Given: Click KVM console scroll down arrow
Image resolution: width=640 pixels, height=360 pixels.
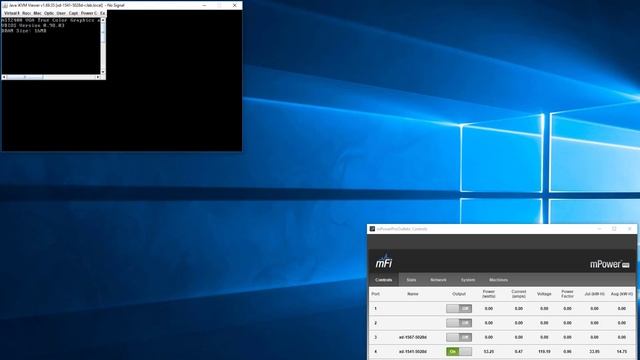Looking at the screenshot, I should (x=103, y=72).
